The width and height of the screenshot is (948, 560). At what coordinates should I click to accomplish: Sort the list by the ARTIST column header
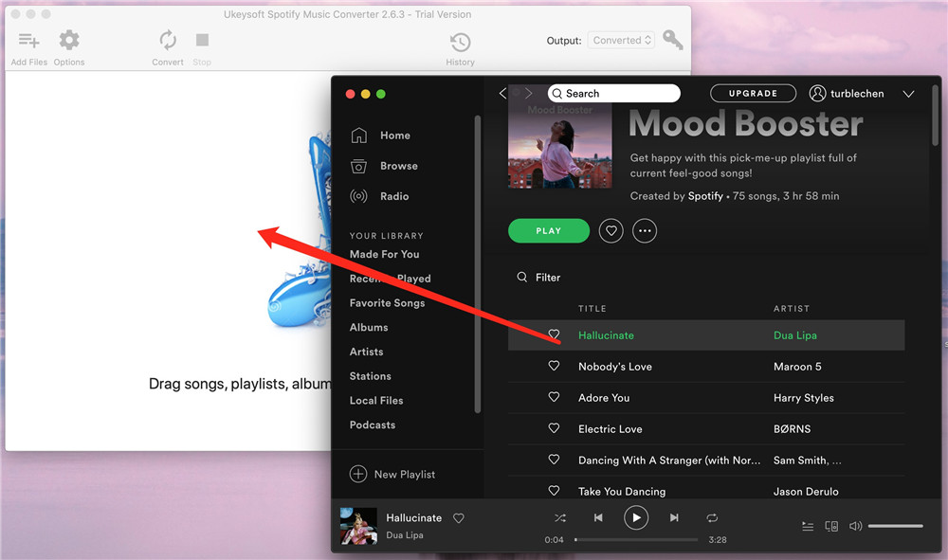(x=792, y=309)
